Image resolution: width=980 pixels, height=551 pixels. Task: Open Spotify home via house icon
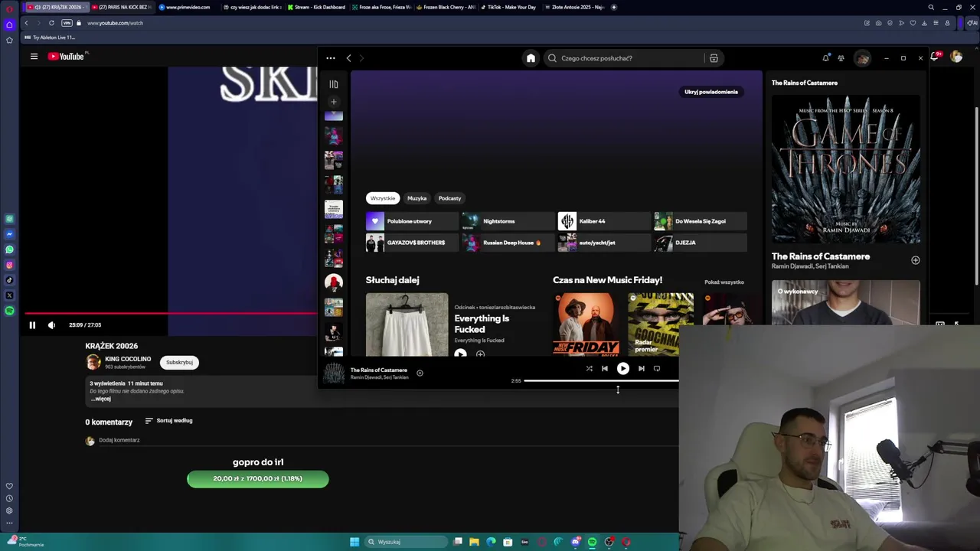point(531,58)
